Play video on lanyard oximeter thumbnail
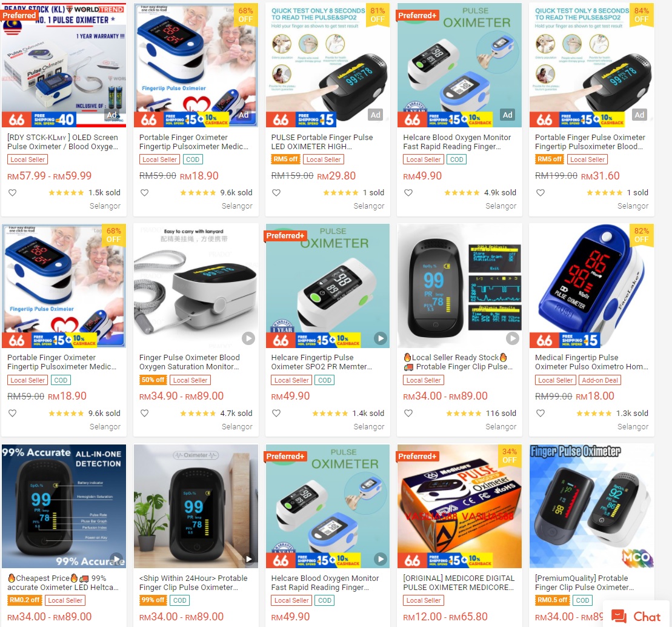The width and height of the screenshot is (672, 627). coord(248,338)
